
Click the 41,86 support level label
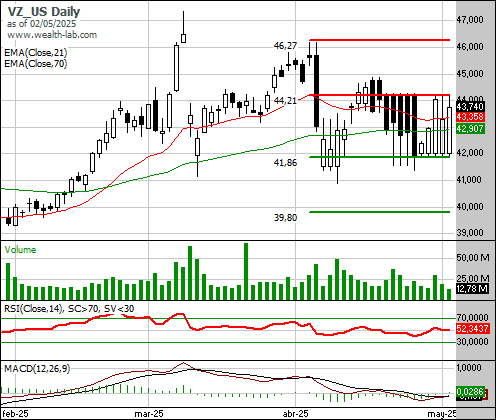click(x=285, y=163)
